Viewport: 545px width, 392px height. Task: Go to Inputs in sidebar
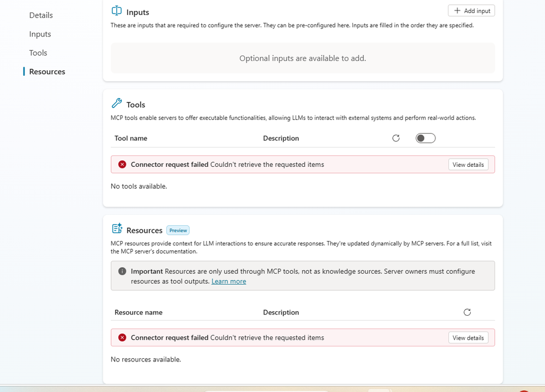pyautogui.click(x=40, y=34)
